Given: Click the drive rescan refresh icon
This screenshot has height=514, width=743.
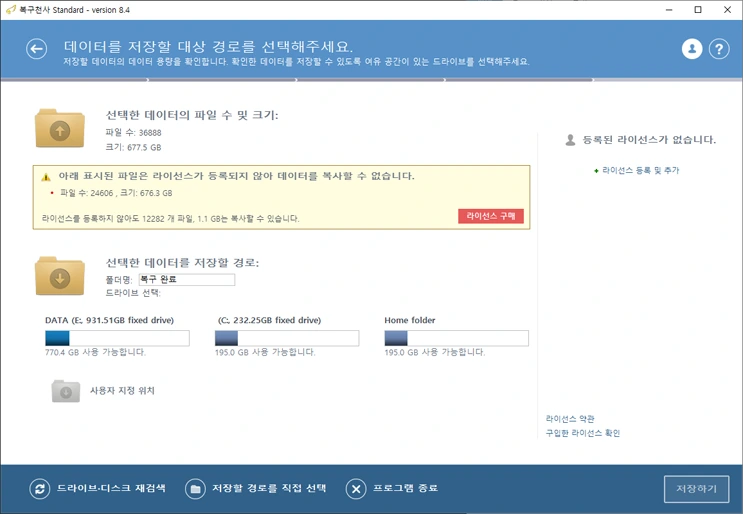Looking at the screenshot, I should coord(39,489).
